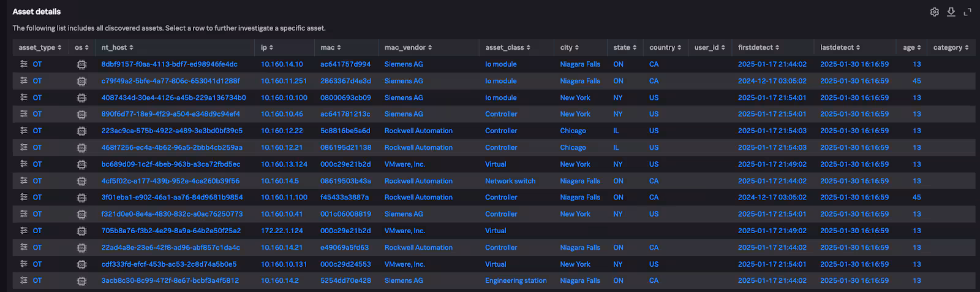Sort the table by asset_type column
This screenshot has width=980, height=292.
(40, 47)
